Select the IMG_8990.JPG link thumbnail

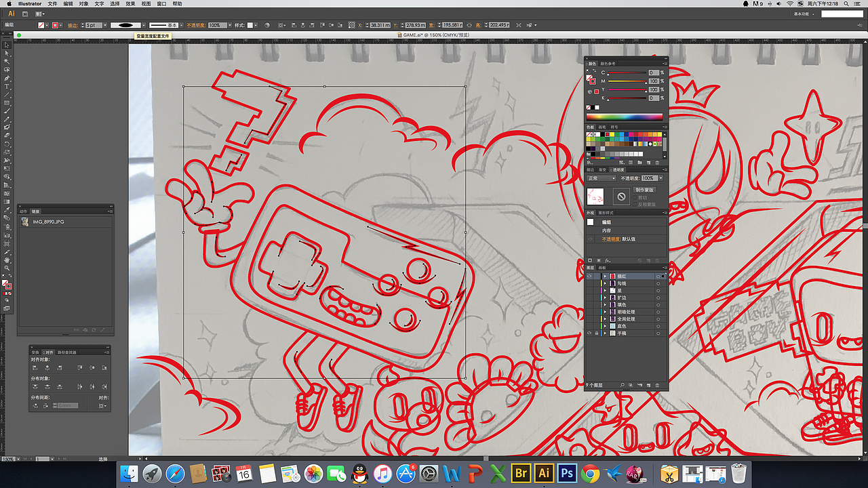click(25, 222)
